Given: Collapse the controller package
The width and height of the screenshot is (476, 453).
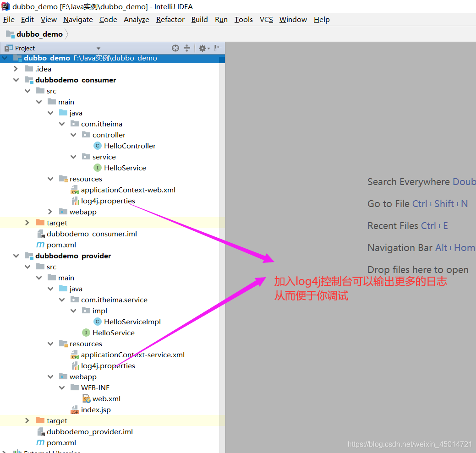Looking at the screenshot, I should tap(73, 135).
